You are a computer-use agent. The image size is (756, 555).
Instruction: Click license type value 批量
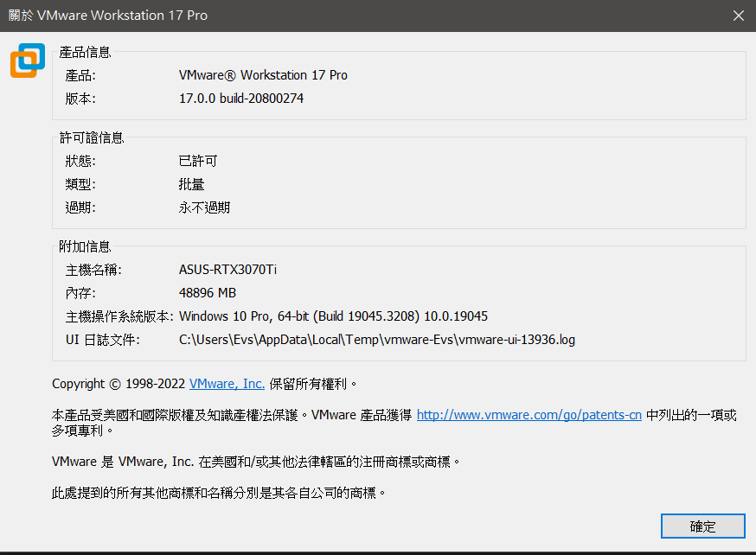[191, 184]
